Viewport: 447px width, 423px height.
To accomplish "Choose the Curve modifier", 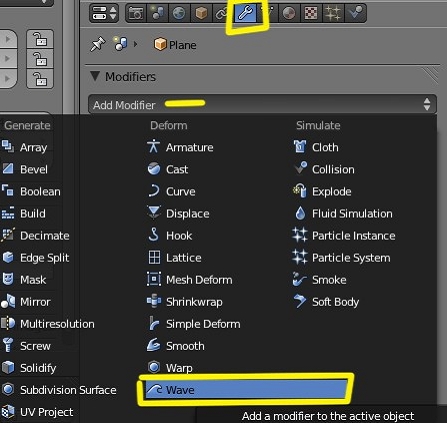I will coord(171,191).
